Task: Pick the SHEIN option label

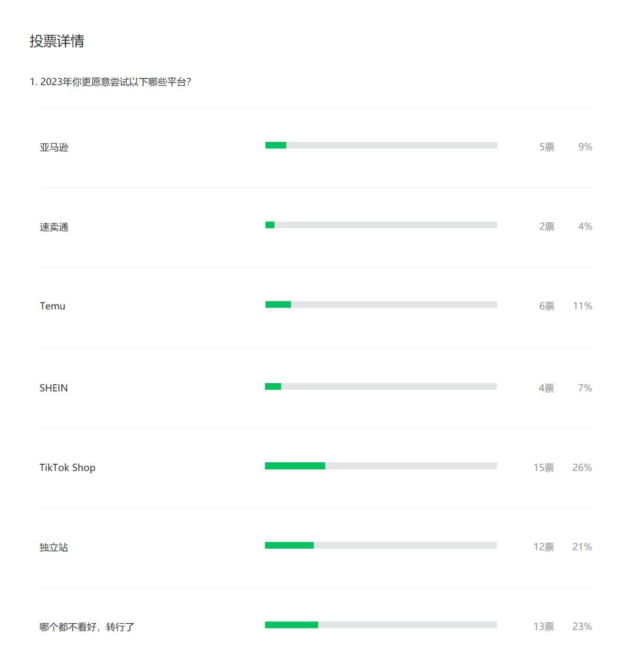Action: point(54,388)
